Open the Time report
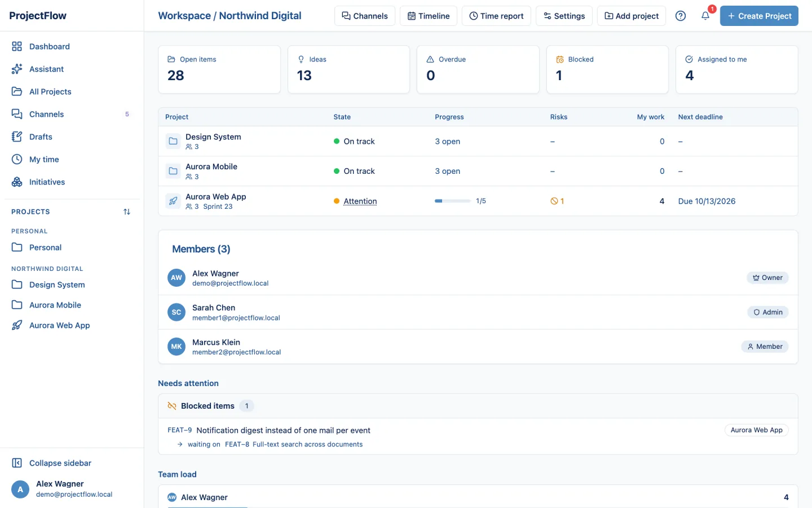The height and width of the screenshot is (508, 812). pos(496,16)
